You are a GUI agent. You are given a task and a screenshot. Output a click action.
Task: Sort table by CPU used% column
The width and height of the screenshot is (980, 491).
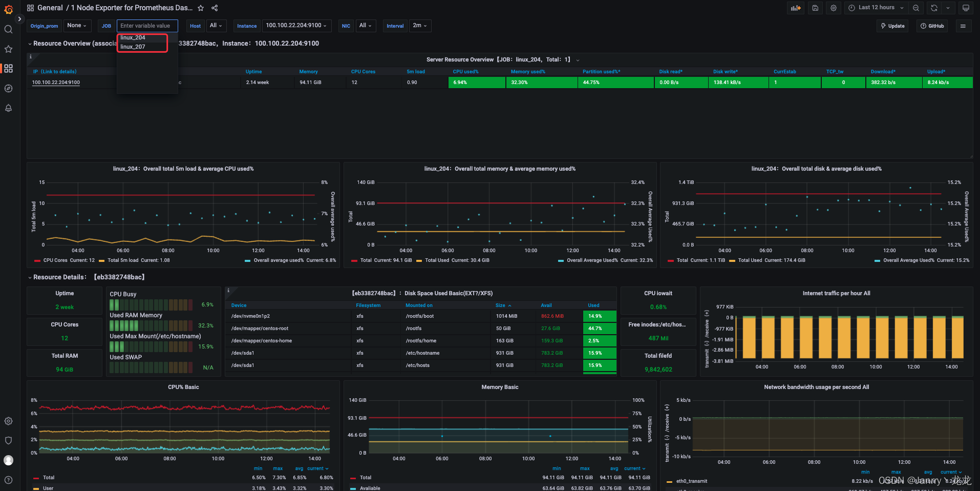click(465, 72)
